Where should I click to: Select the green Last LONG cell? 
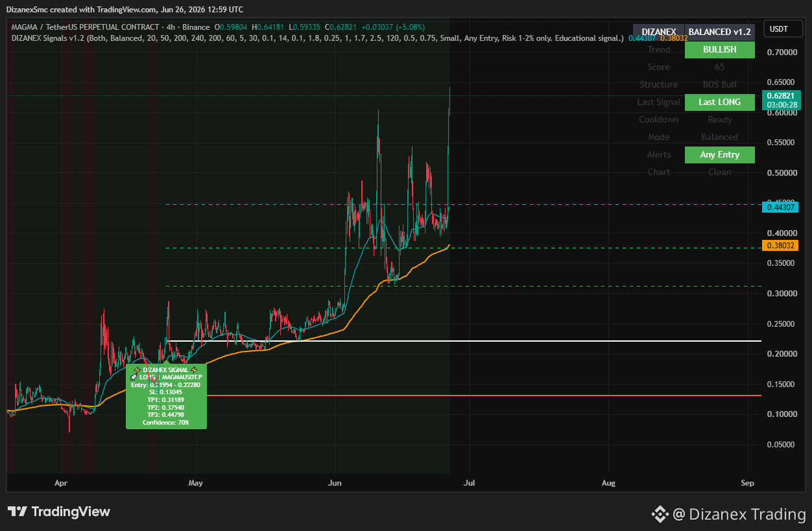(x=719, y=102)
